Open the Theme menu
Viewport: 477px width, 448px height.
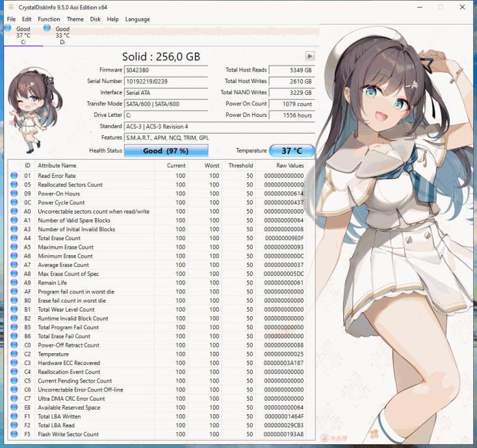click(x=75, y=19)
